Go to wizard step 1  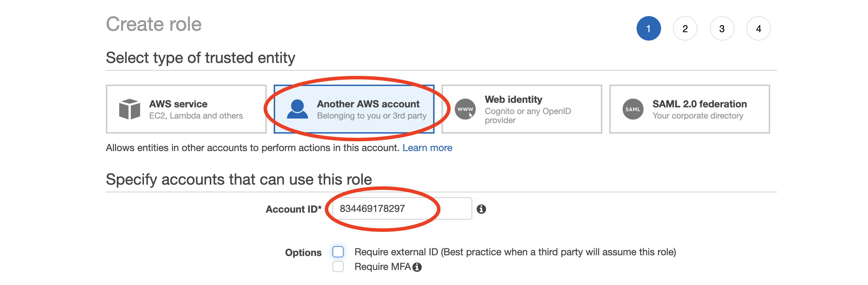pos(648,28)
